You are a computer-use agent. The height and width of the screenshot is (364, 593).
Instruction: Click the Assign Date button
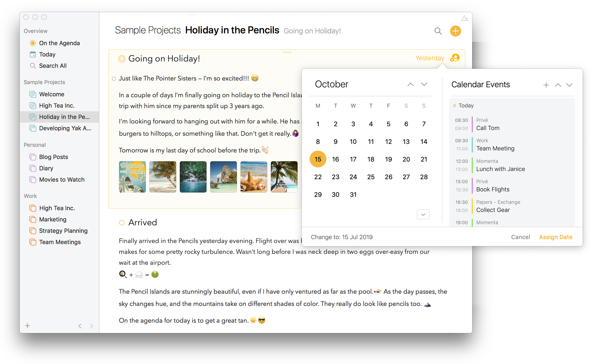[556, 237]
